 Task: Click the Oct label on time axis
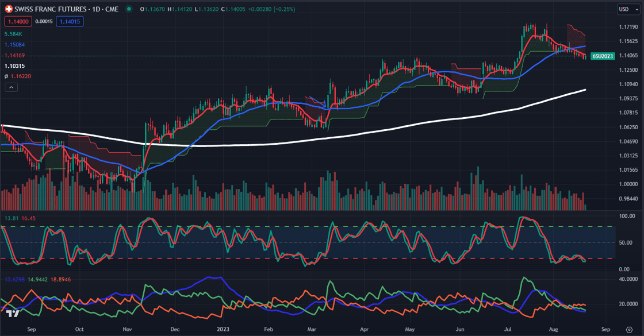click(79, 330)
